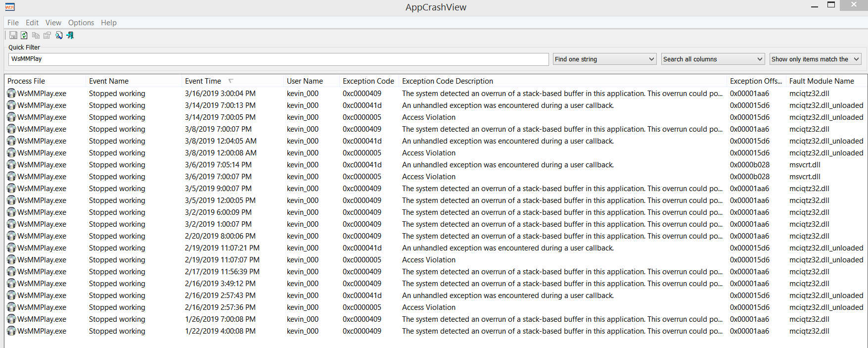Click the Save floppy disk toolbar icon
This screenshot has height=348, width=868.
tap(13, 35)
